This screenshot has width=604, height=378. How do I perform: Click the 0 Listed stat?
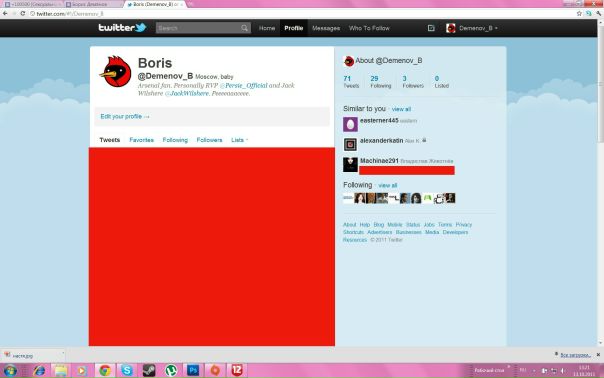pos(441,82)
